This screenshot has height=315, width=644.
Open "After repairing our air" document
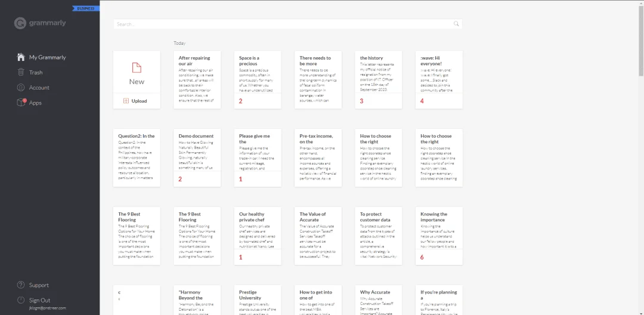[197, 80]
